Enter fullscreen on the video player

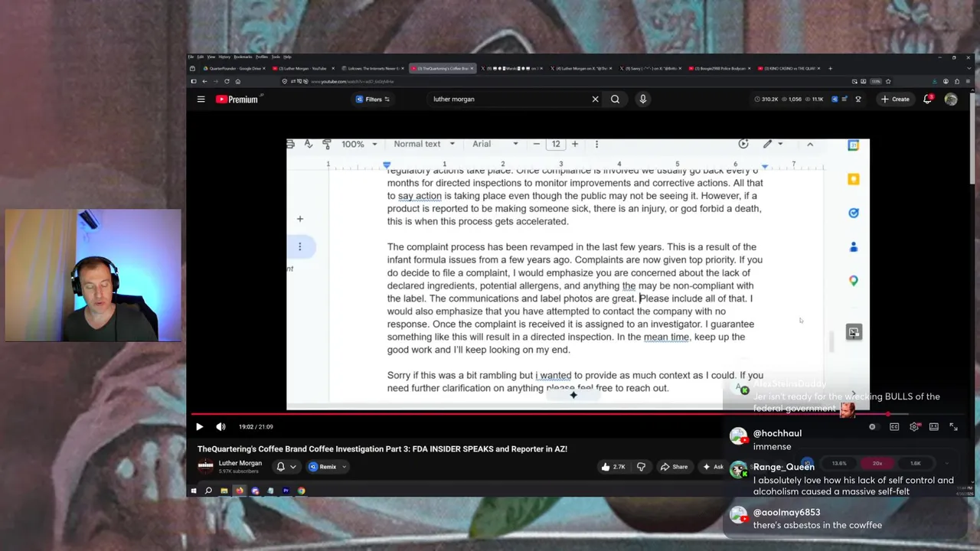pos(954,427)
